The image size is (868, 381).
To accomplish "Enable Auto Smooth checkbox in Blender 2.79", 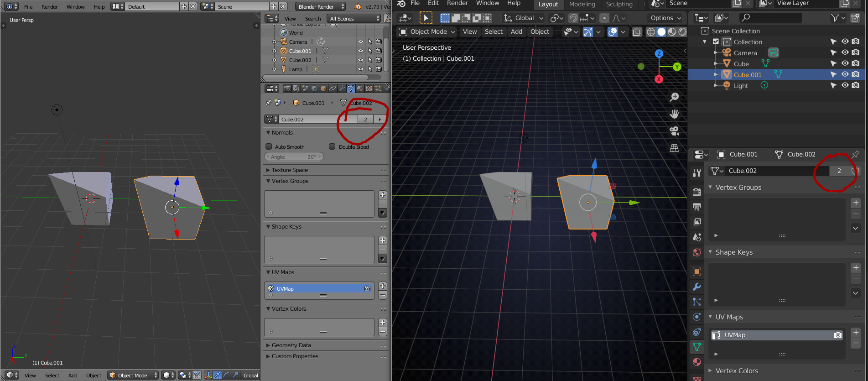I will point(269,147).
